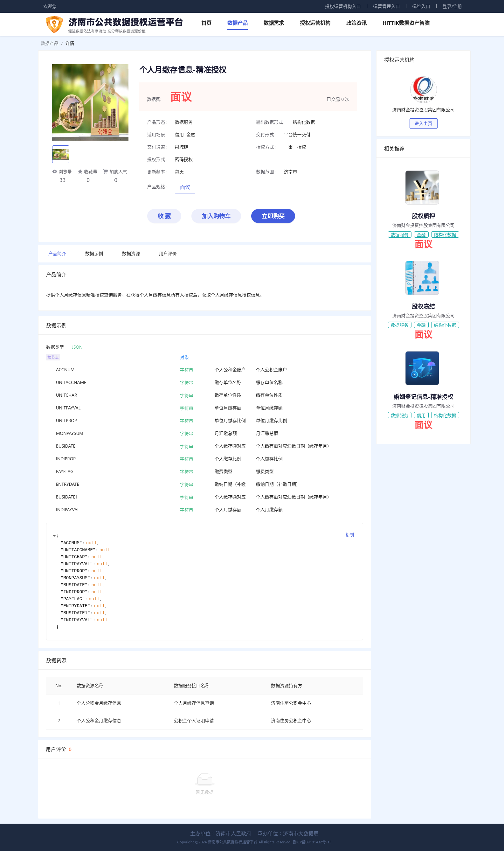Click the eye icon beside 浏览量

click(55, 171)
